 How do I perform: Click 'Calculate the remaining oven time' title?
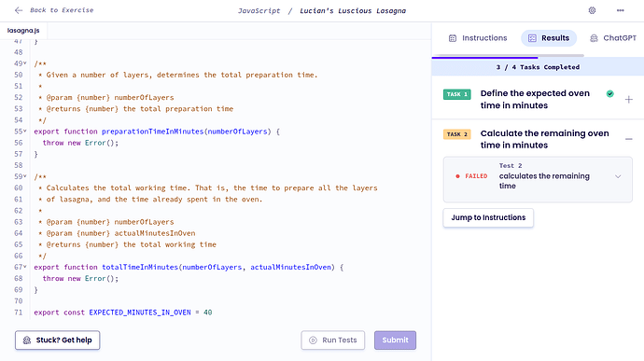coord(545,139)
